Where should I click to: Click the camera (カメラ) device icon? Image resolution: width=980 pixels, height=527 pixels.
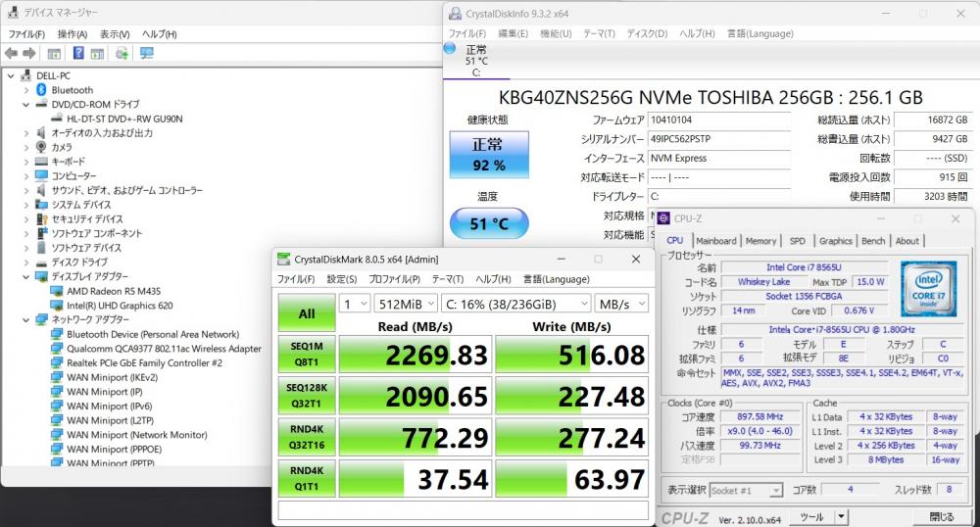click(41, 147)
